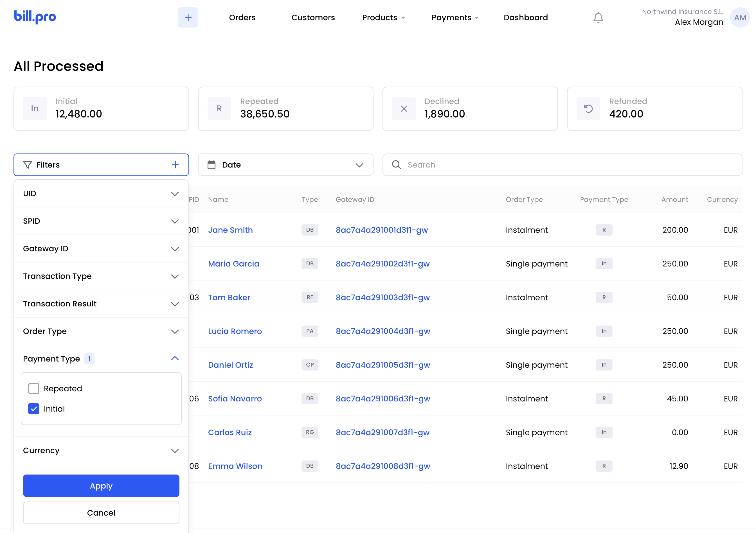Open Maria Garcia customer link
The width and height of the screenshot is (756, 533).
234,264
